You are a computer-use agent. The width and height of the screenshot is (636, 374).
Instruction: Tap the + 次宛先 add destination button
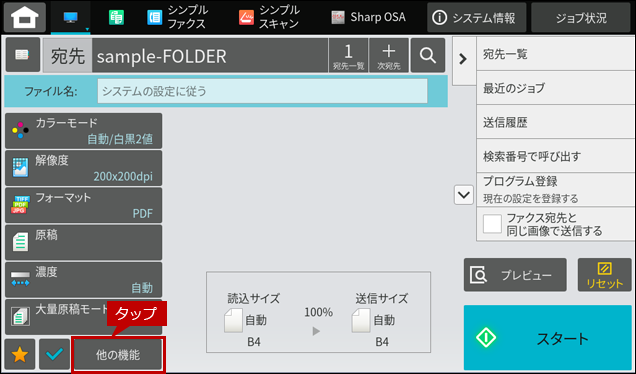(x=389, y=55)
